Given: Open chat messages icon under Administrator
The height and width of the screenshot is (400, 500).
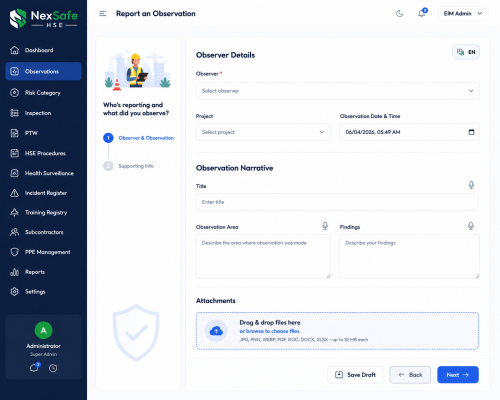Looking at the screenshot, I should pyautogui.click(x=35, y=368).
